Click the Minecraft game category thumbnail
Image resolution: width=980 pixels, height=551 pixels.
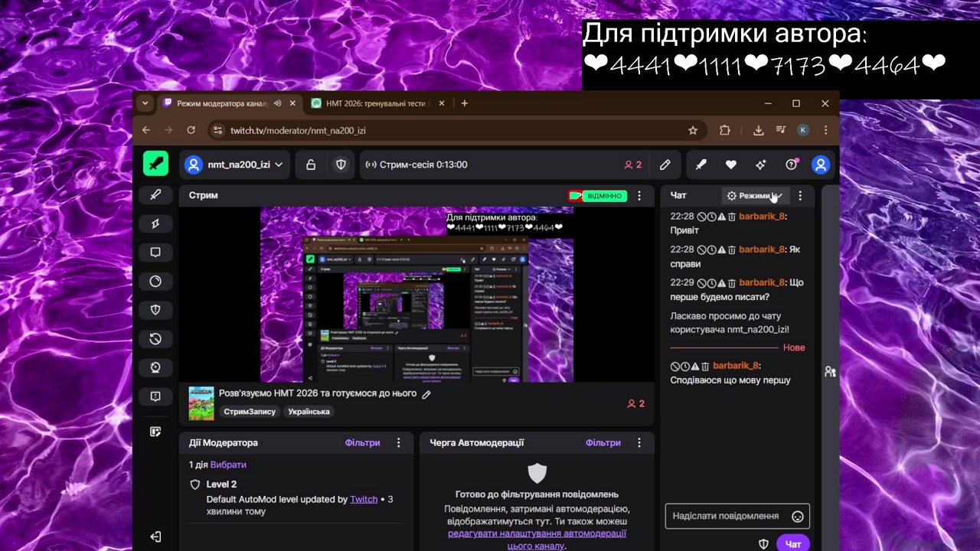coord(201,403)
